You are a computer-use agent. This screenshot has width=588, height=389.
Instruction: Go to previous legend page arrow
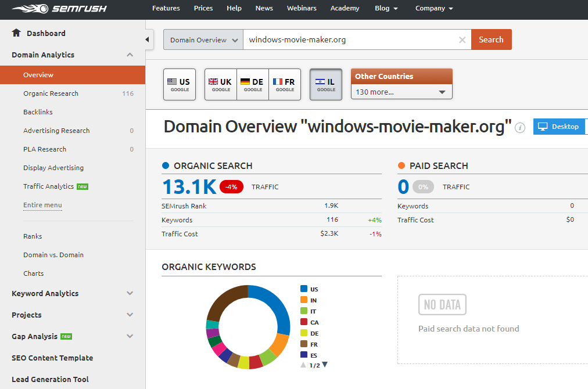click(x=303, y=365)
